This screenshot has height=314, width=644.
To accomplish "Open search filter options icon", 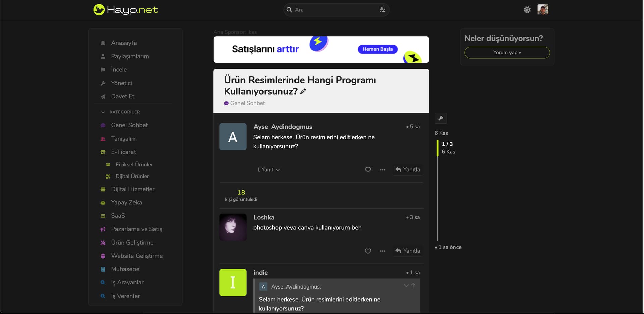I will coord(382,10).
